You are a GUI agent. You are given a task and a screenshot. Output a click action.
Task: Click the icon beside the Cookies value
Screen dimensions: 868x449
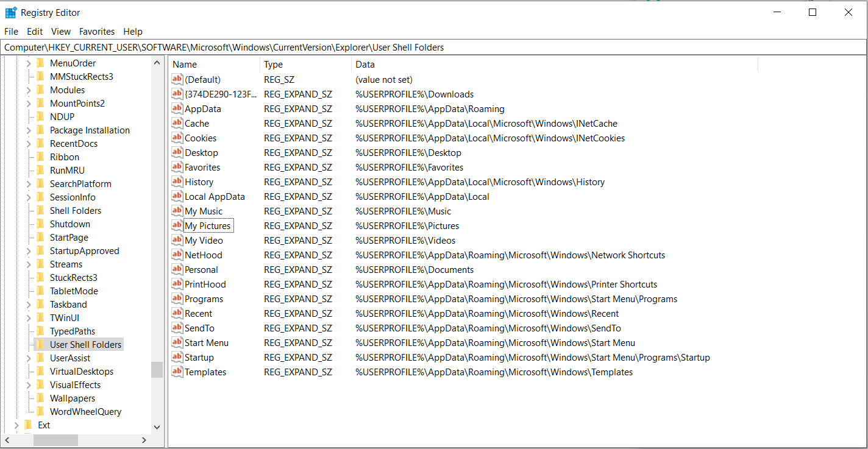pyautogui.click(x=177, y=138)
